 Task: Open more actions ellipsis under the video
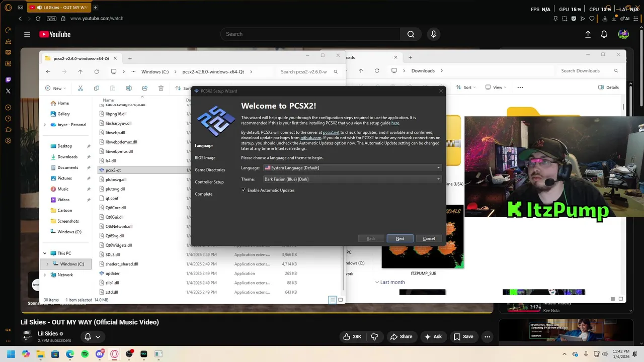487,336
